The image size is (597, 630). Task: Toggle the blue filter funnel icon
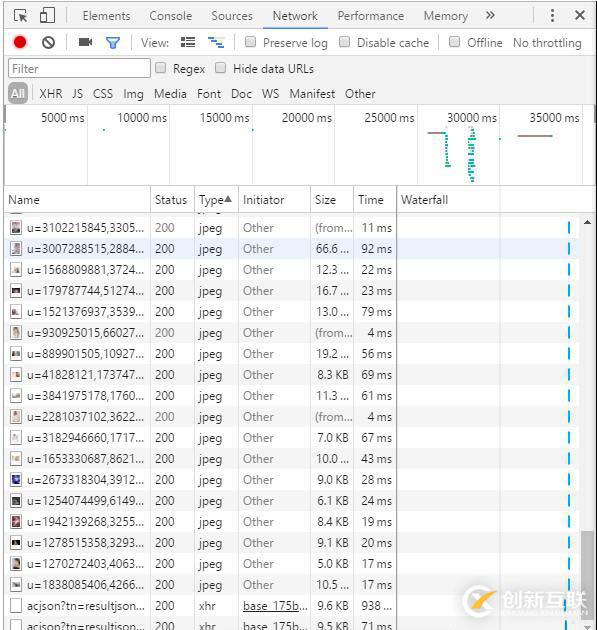coord(113,43)
